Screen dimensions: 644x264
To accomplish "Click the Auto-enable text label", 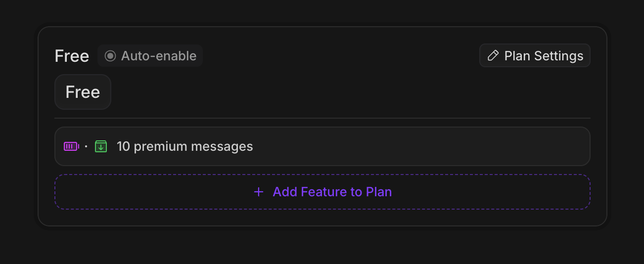I will click(x=159, y=56).
